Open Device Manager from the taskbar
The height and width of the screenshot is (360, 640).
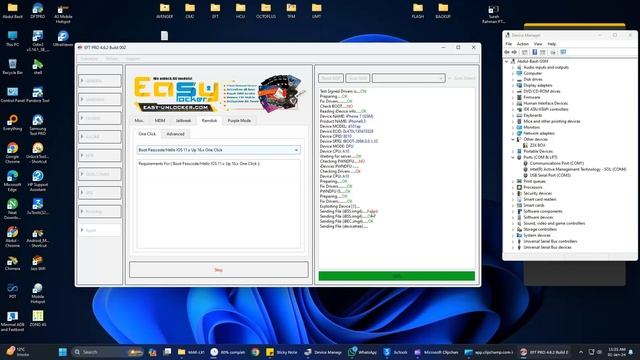(323, 352)
